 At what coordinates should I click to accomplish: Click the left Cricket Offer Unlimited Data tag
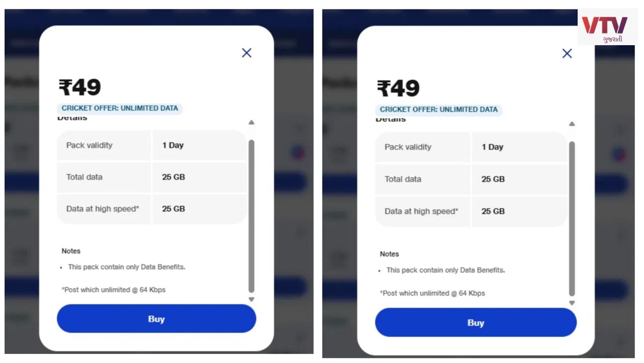tap(120, 108)
